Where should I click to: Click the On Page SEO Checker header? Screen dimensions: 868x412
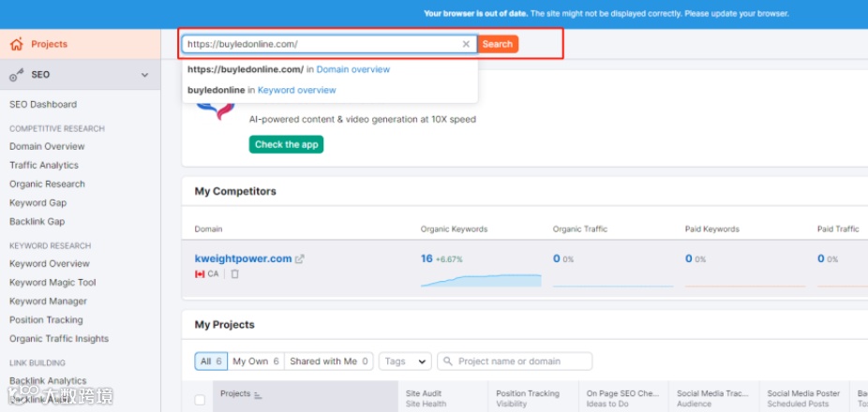622,399
